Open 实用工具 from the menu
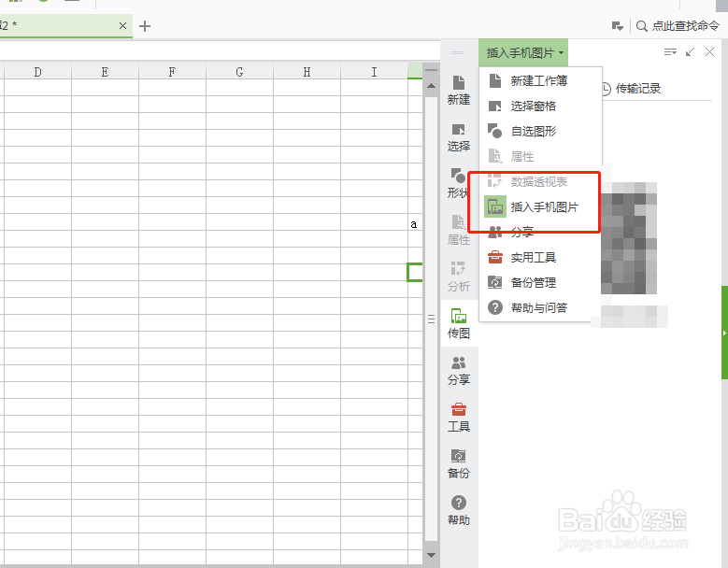728x568 pixels. click(540, 257)
